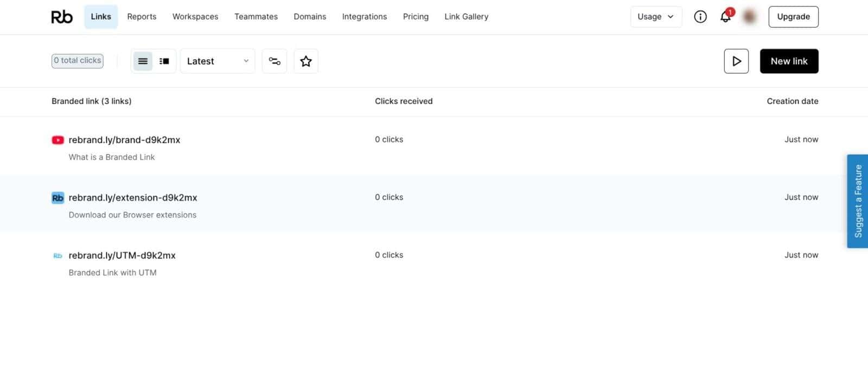
Task: Open the Suggest a Feature side tab
Action: 858,201
